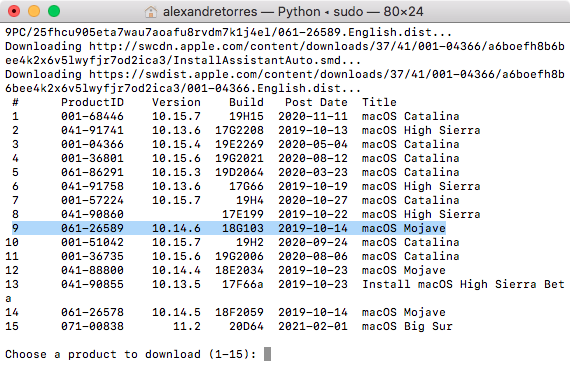Click build number 17F66a
Image resolution: width=570 pixels, height=366 pixels.
(x=243, y=284)
